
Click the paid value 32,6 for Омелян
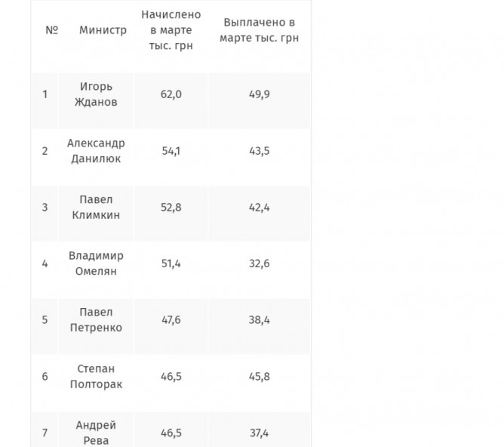tap(259, 264)
